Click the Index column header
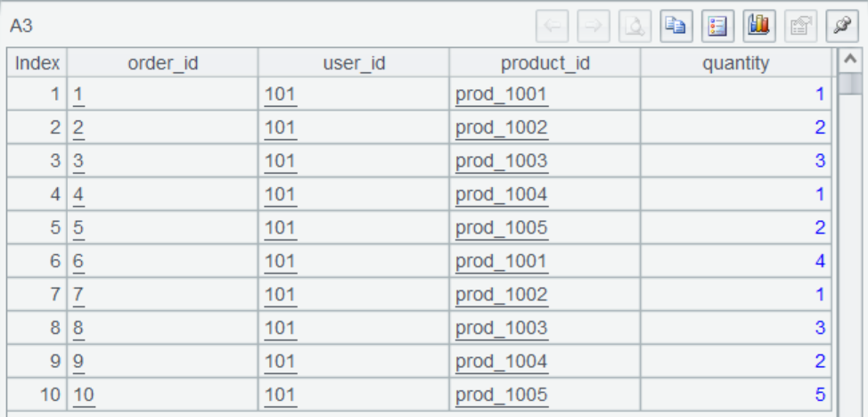The width and height of the screenshot is (868, 417). [x=37, y=63]
